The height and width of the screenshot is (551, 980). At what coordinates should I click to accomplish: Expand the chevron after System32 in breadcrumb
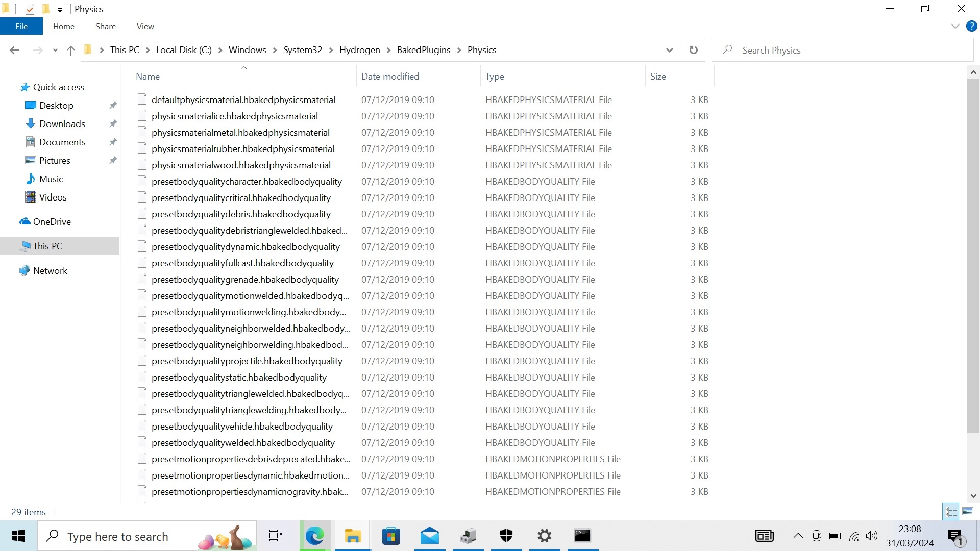(331, 50)
